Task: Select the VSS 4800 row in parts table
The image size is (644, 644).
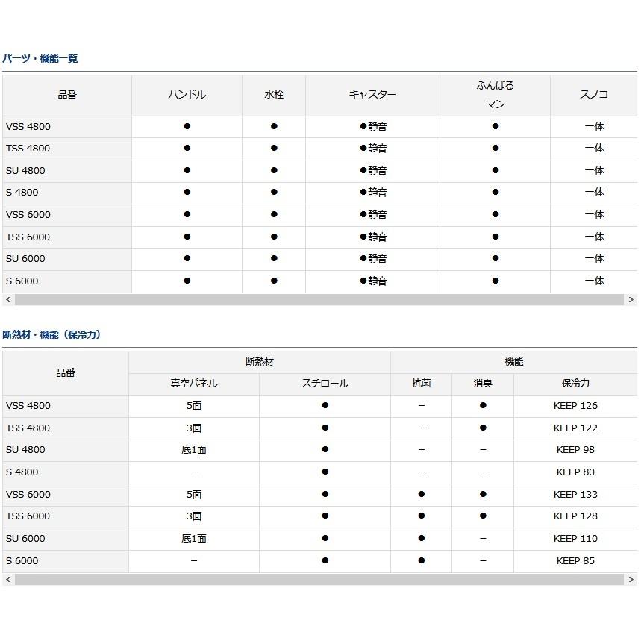Action: [319, 127]
